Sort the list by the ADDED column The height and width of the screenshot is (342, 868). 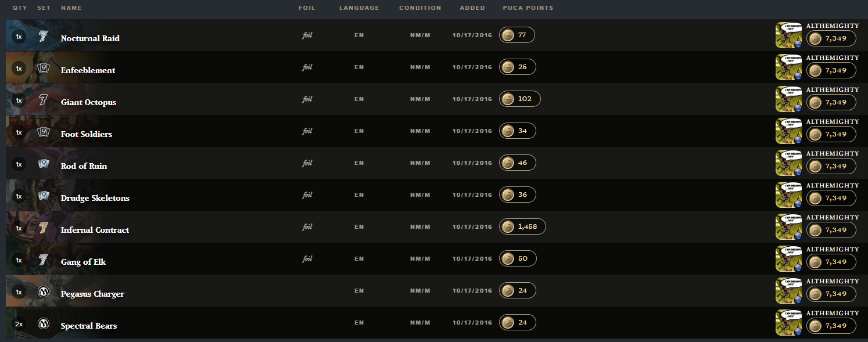[472, 8]
